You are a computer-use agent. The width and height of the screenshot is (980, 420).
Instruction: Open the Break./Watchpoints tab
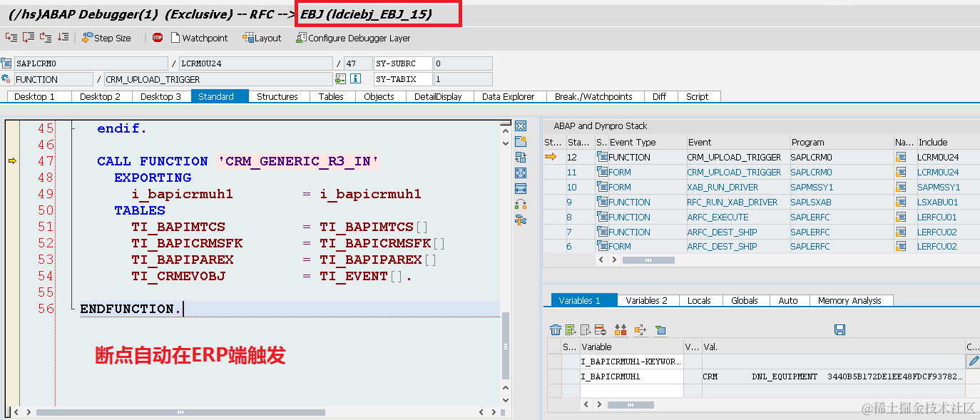(x=593, y=96)
